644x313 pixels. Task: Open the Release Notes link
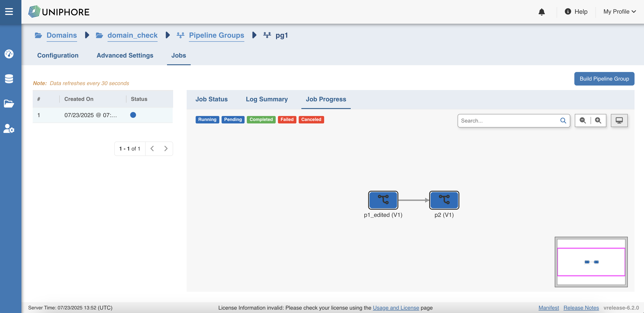[581, 308]
